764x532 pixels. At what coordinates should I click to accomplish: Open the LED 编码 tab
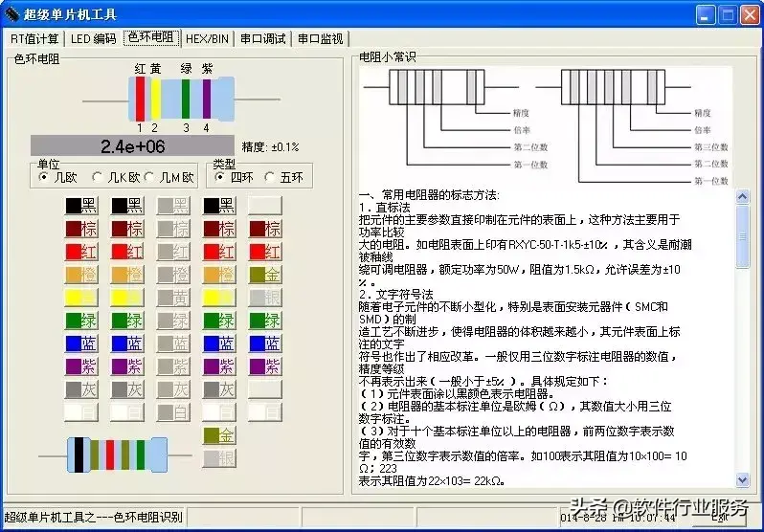pos(94,38)
